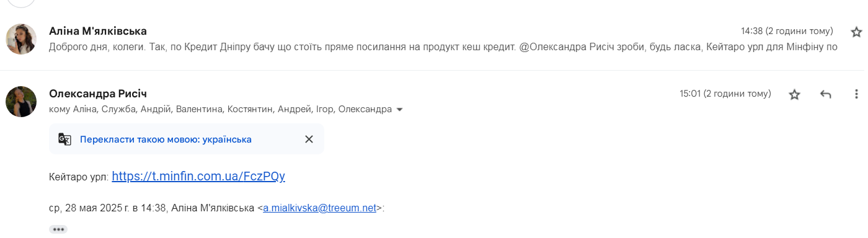Show trimmed content with the ellipsis button
This screenshot has width=868, height=238.
[58, 229]
